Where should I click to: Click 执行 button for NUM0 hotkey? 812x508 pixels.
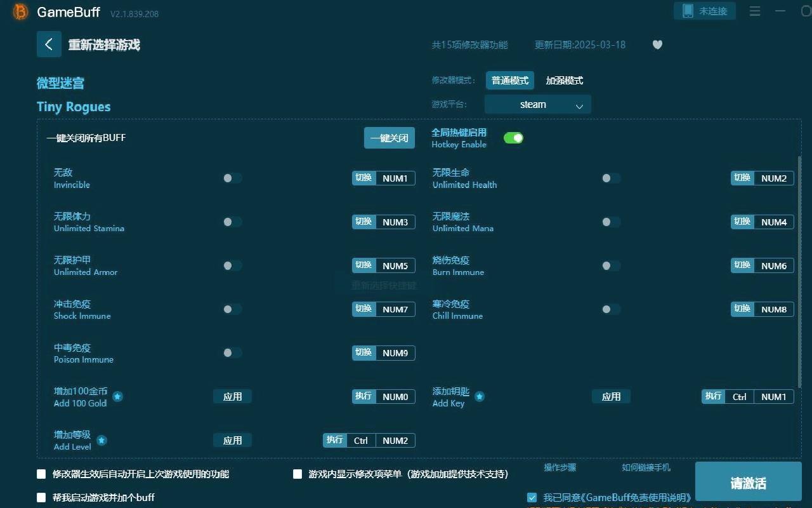pyautogui.click(x=363, y=396)
